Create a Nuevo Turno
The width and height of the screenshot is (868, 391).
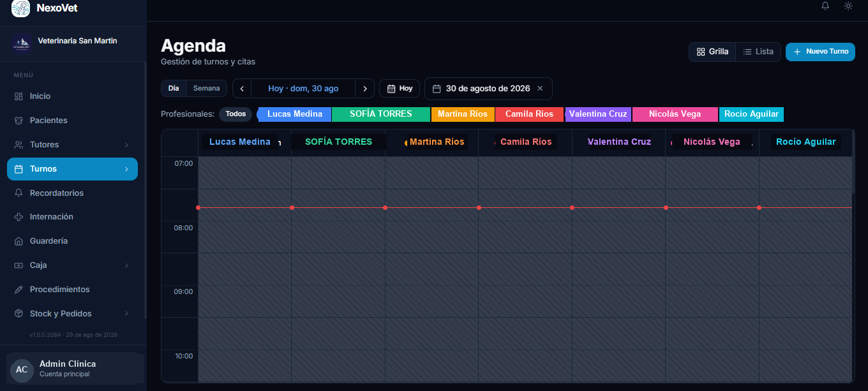click(x=820, y=52)
